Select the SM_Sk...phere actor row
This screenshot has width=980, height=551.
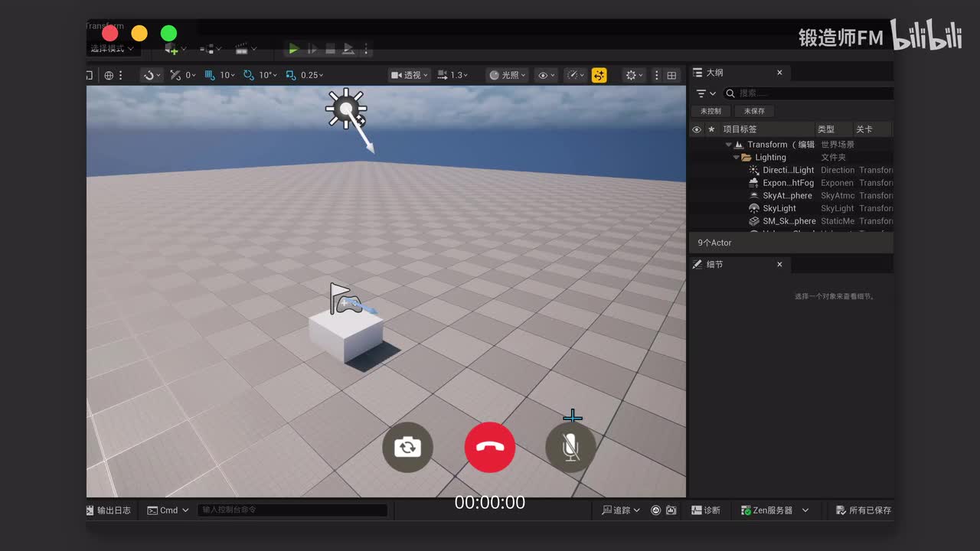coord(791,221)
